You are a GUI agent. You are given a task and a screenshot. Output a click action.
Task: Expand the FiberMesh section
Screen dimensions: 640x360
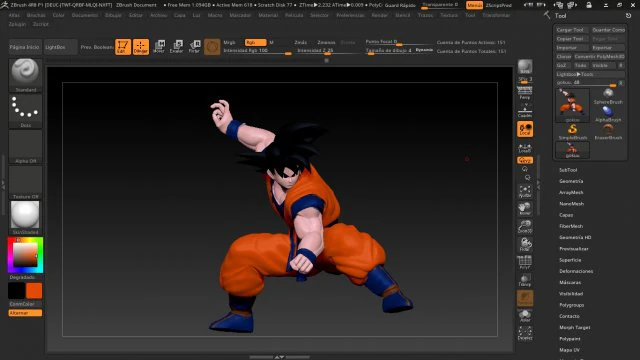coord(571,227)
